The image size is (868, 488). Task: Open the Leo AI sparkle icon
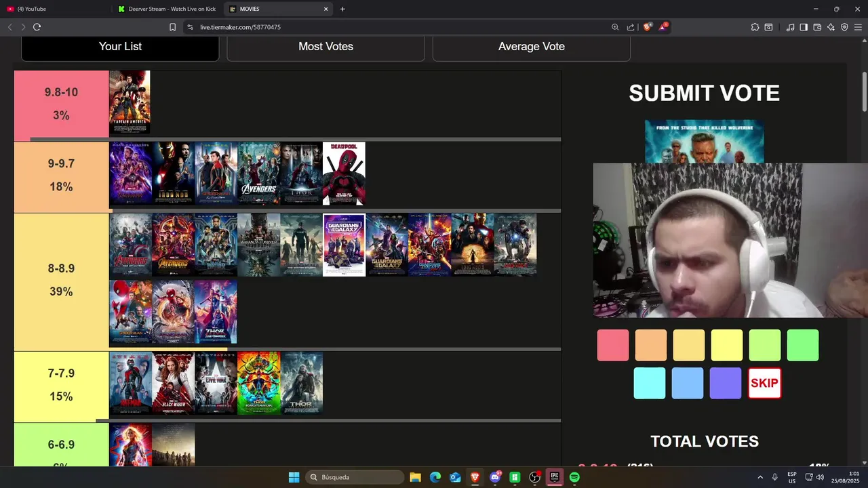[x=831, y=27]
